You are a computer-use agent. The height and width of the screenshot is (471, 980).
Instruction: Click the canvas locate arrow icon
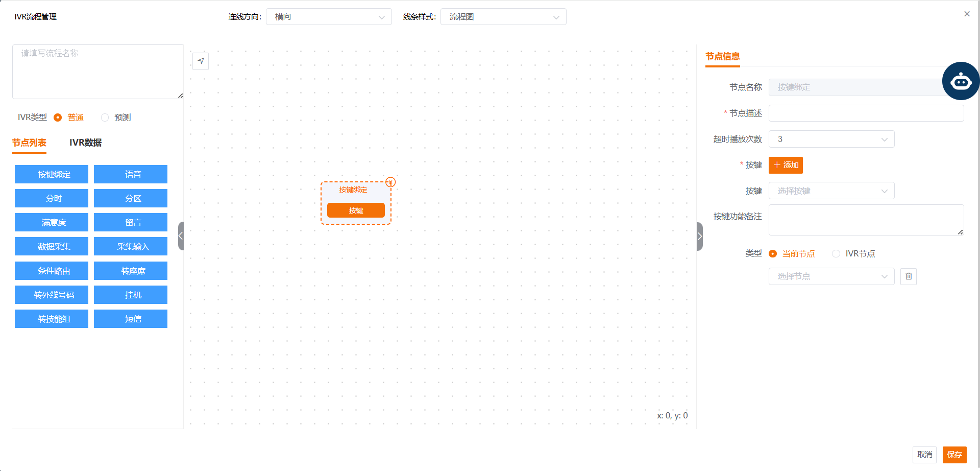[201, 61]
